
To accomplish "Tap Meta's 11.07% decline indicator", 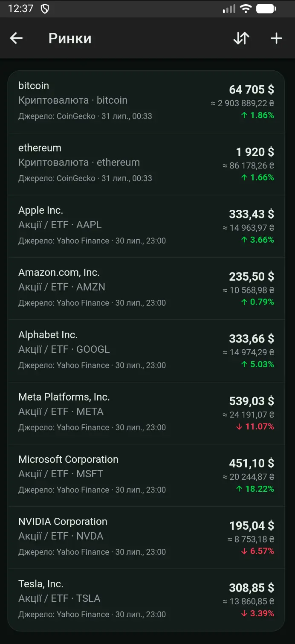I will click(255, 426).
